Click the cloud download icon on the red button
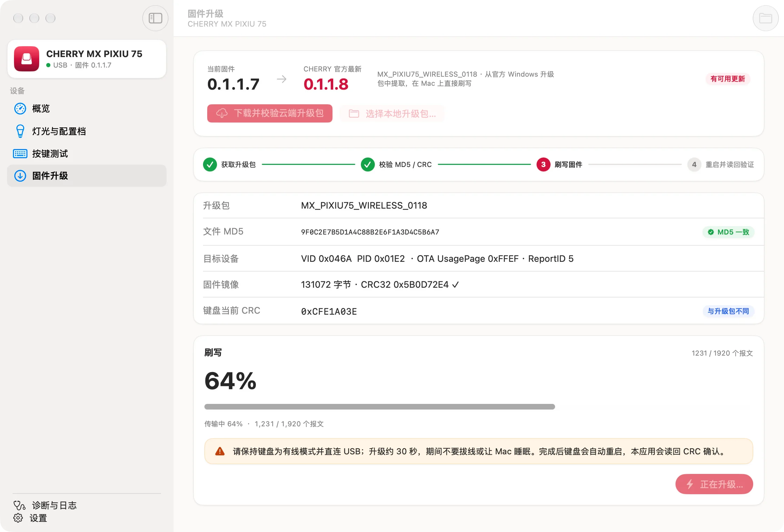The width and height of the screenshot is (784, 532). pos(222,113)
